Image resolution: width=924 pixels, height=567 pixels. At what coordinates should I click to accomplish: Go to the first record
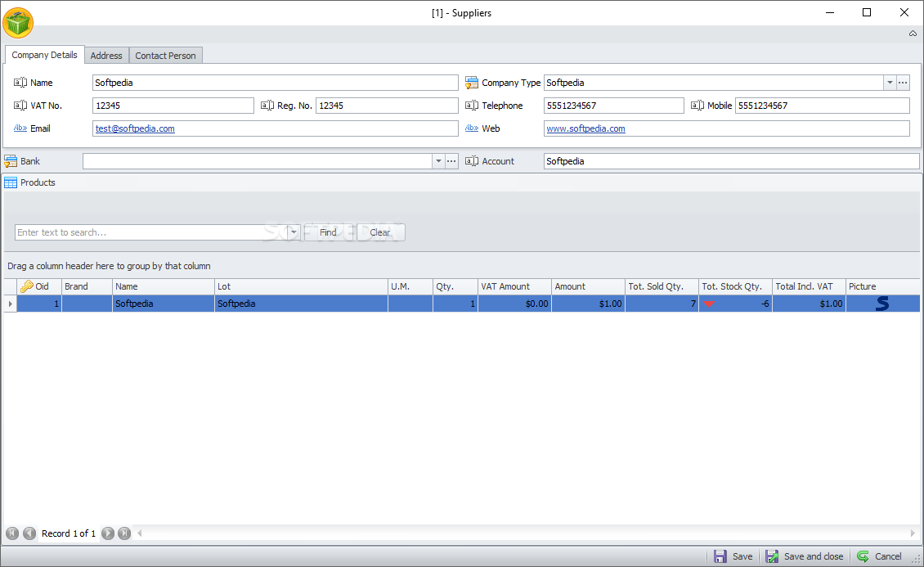[x=12, y=533]
